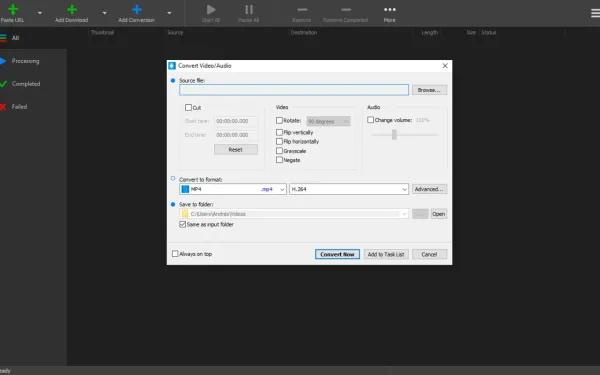Screen dimensions: 600x375
Task: Enable the Grayscale checkbox
Action: [x=279, y=151]
